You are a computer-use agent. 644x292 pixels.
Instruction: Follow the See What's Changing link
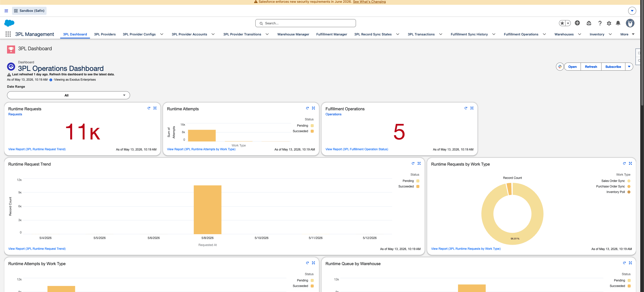(369, 2)
